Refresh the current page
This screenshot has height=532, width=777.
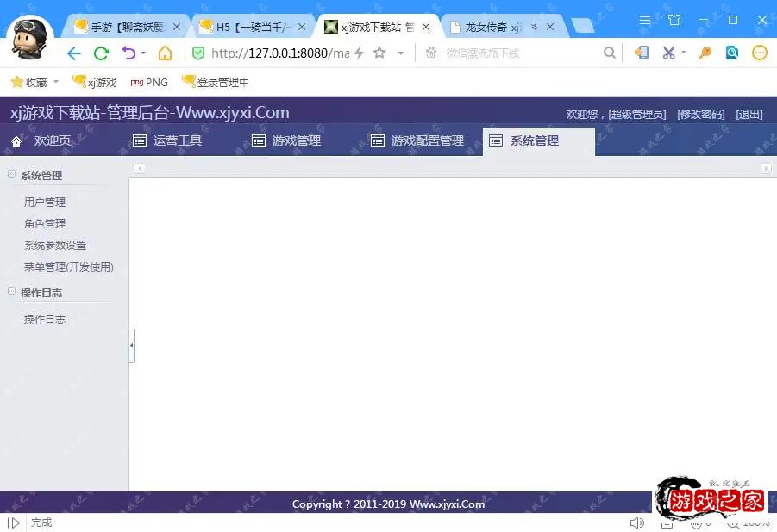click(x=101, y=53)
